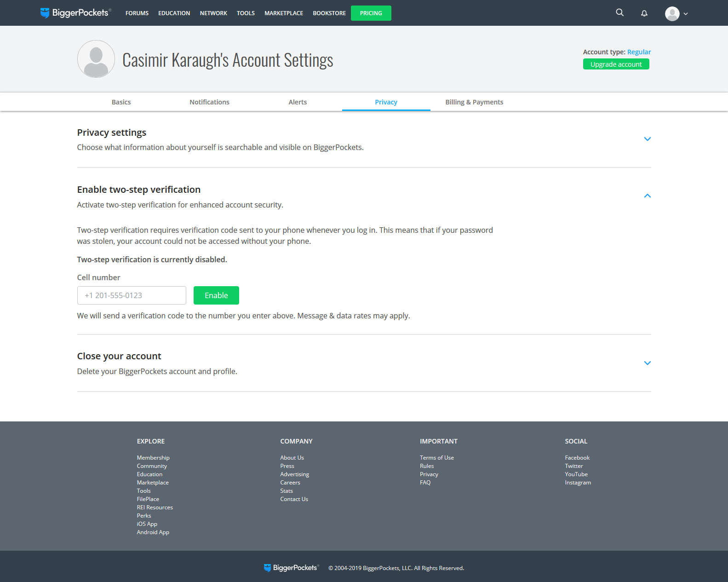This screenshot has width=728, height=582.
Task: Open the user menu dropdown arrow
Action: [686, 14]
